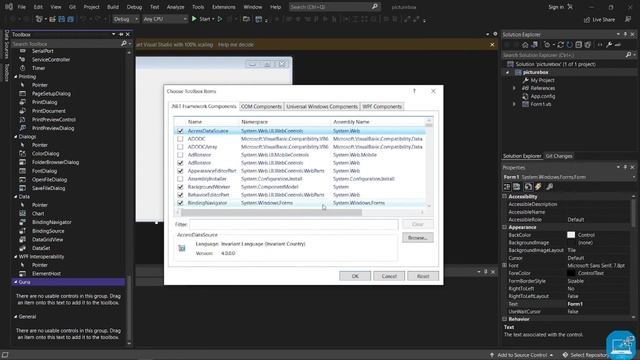Click the help question mark in dialog
The height and width of the screenshot is (360, 640).
tap(414, 91)
